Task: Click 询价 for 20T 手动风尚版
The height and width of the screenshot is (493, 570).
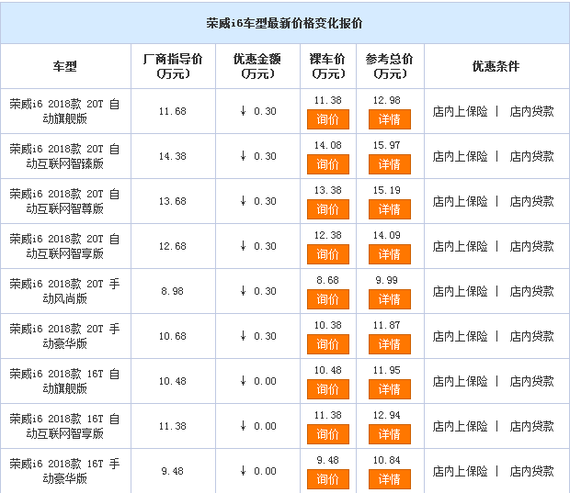Action: pyautogui.click(x=328, y=299)
